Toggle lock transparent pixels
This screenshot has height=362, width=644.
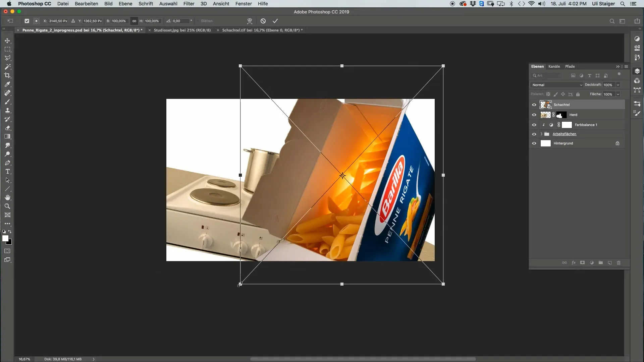[548, 94]
